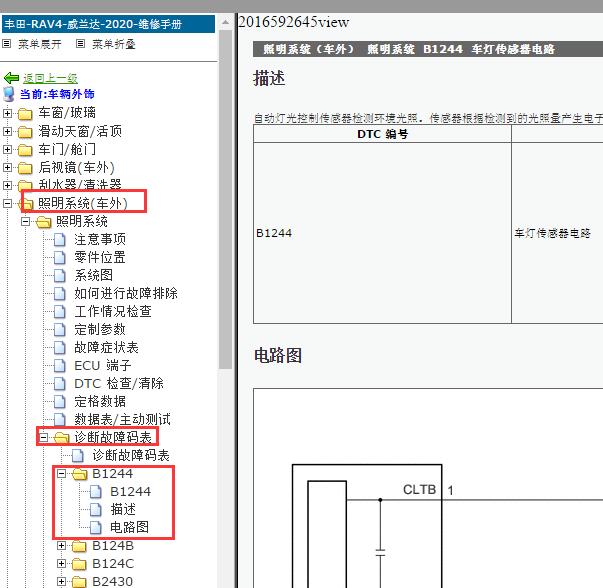Open the 注意事项 page

click(100, 240)
